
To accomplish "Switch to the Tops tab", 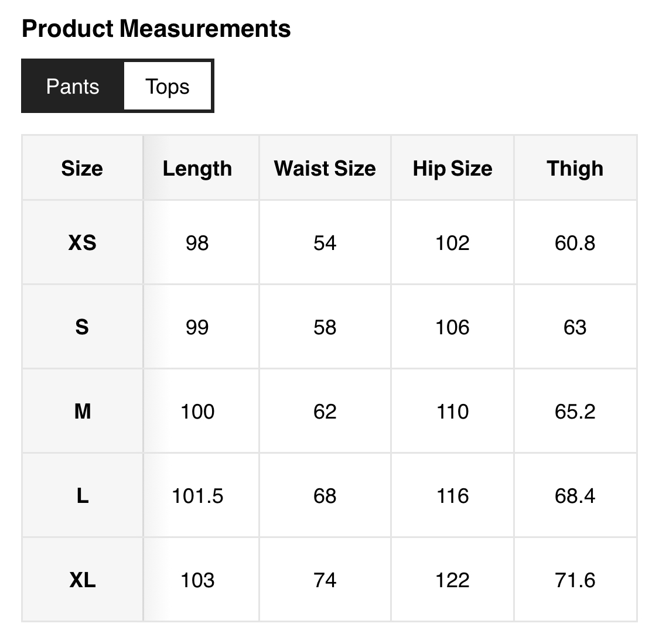I will pos(168,86).
